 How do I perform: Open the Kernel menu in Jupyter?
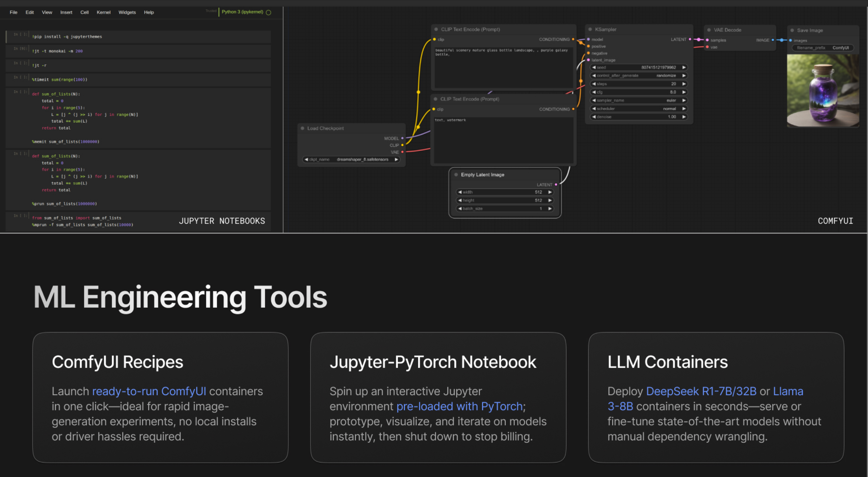point(103,12)
